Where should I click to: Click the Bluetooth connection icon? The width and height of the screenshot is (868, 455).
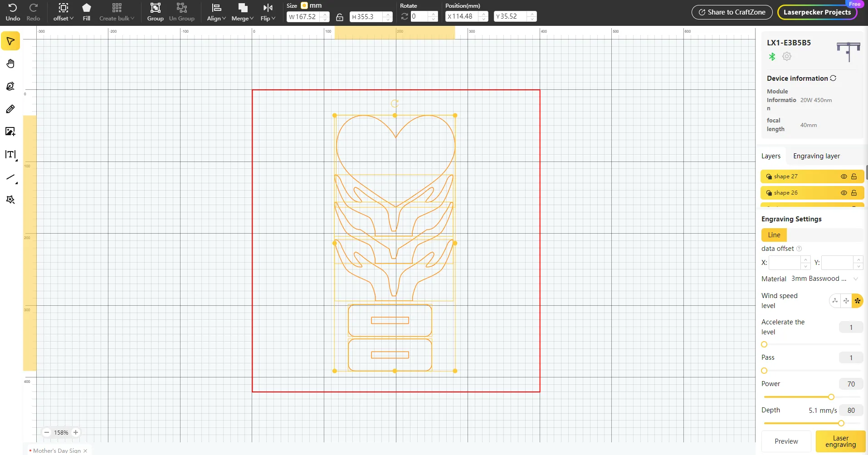click(772, 57)
